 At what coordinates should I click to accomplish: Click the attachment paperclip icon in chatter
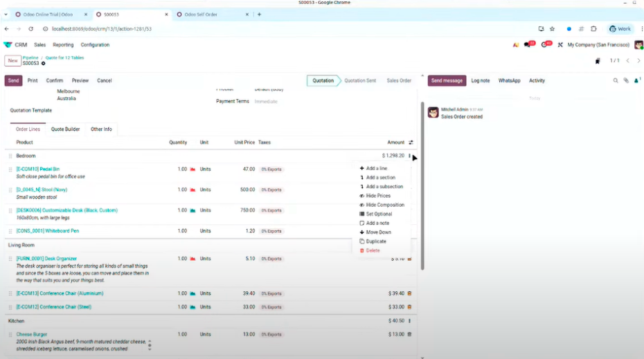tap(626, 81)
